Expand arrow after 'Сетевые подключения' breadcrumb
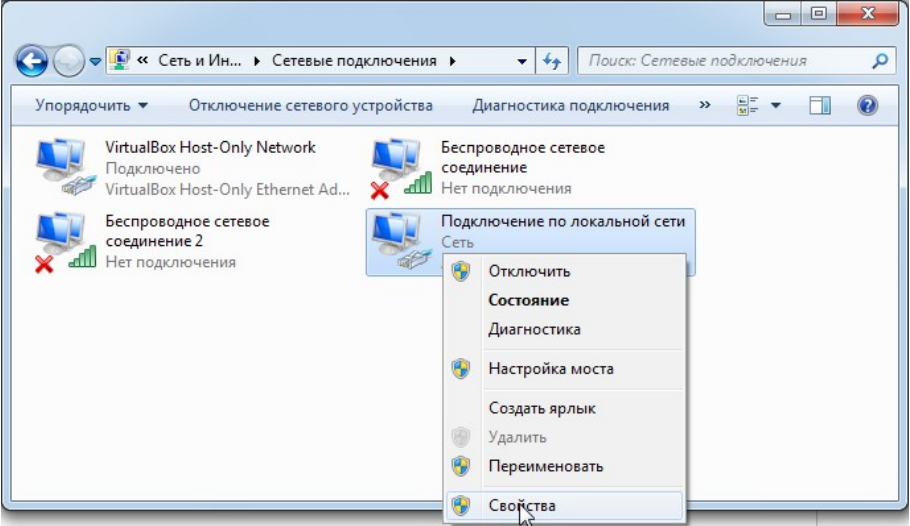910x526 pixels. pos(453,61)
